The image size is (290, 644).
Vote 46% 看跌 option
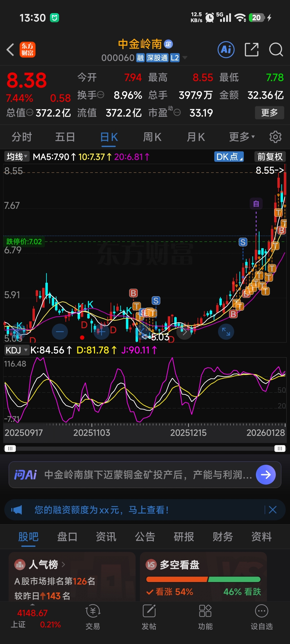[242, 592]
